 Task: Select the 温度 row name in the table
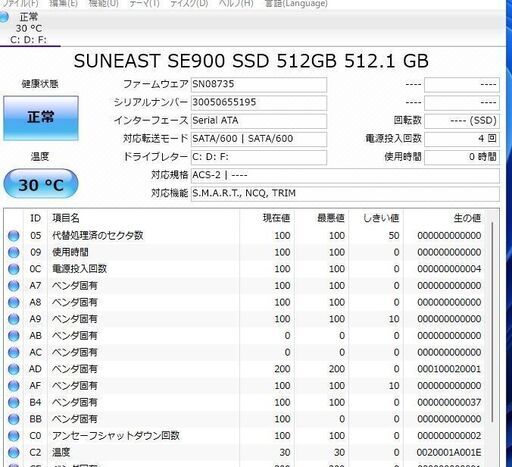click(61, 453)
